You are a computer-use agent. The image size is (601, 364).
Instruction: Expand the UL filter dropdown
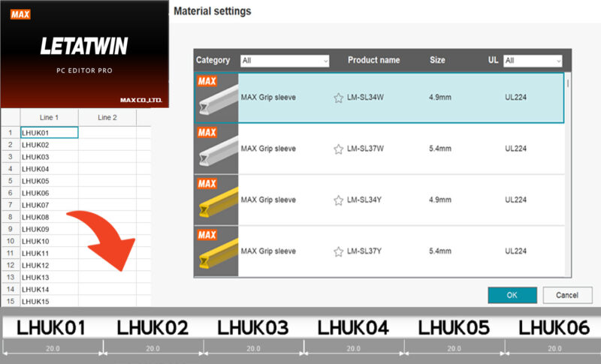[533, 60]
